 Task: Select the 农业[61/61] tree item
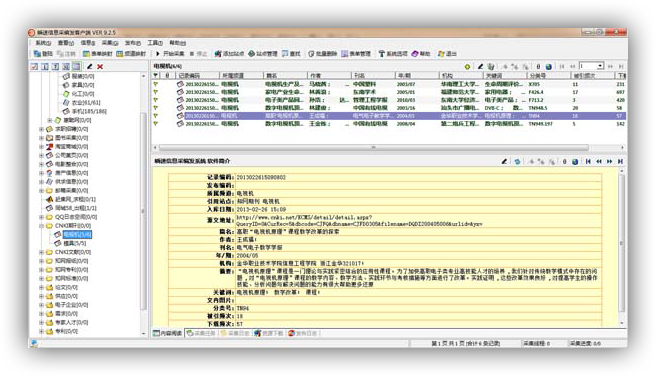86,103
